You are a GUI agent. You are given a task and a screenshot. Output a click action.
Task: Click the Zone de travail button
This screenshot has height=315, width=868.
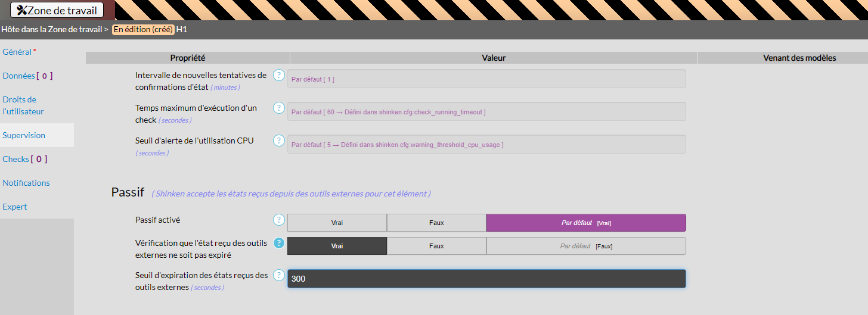tap(57, 10)
